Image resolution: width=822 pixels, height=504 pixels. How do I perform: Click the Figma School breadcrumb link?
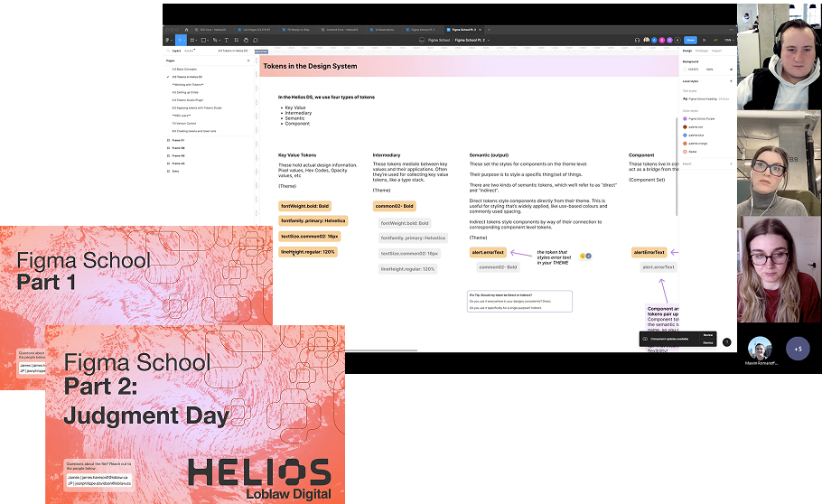pyautogui.click(x=439, y=41)
